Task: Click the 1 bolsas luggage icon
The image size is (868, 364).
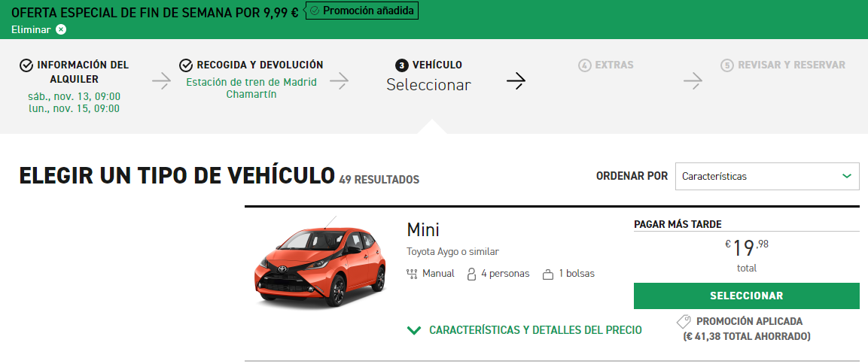Action: click(x=548, y=274)
